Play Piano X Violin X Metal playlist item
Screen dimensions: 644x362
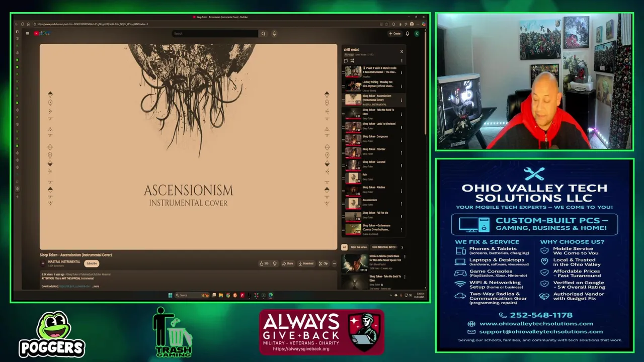pos(373,72)
